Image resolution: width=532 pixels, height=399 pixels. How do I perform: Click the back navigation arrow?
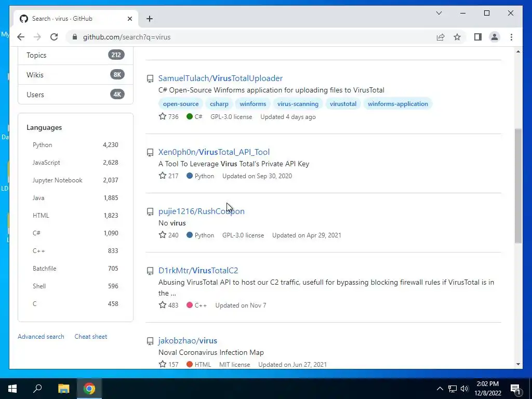click(x=21, y=37)
